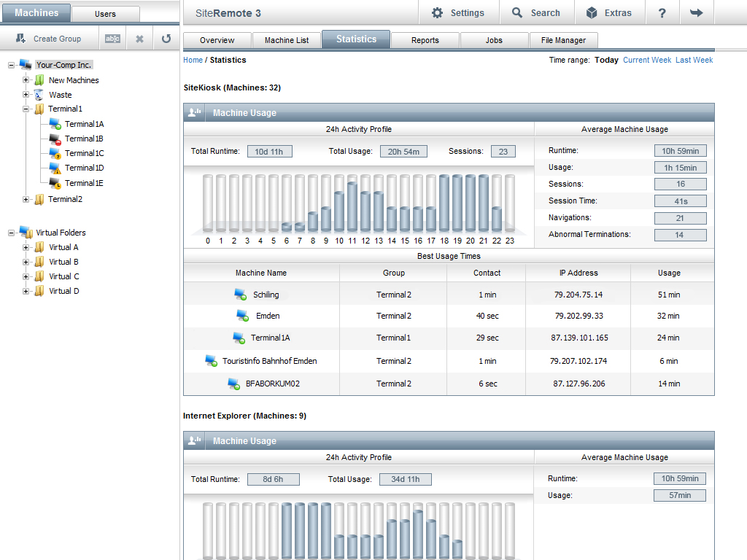Screen dimensions: 747x560
Task: Click the rename (ab|c) toolbar icon
Action: point(112,39)
